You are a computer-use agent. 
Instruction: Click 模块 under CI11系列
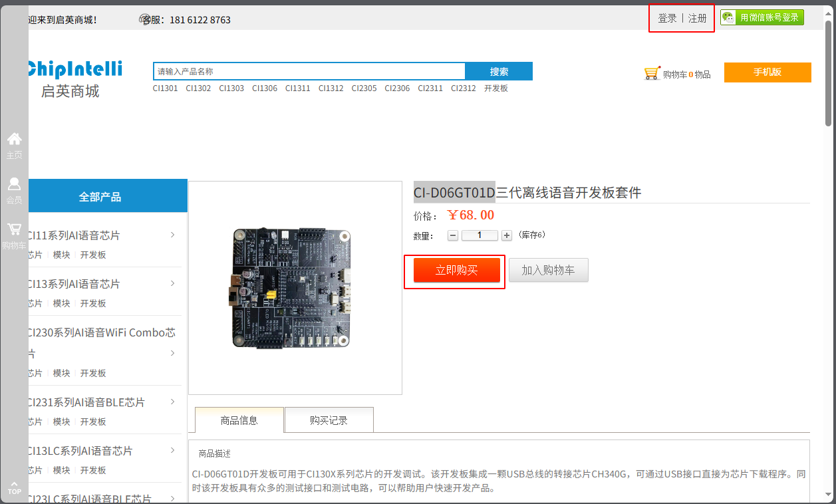pyautogui.click(x=61, y=255)
